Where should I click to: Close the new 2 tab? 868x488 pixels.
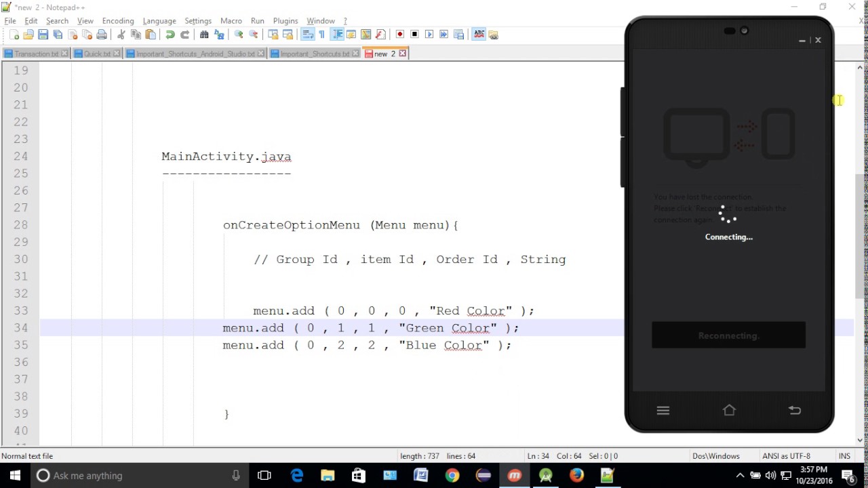pyautogui.click(x=402, y=54)
